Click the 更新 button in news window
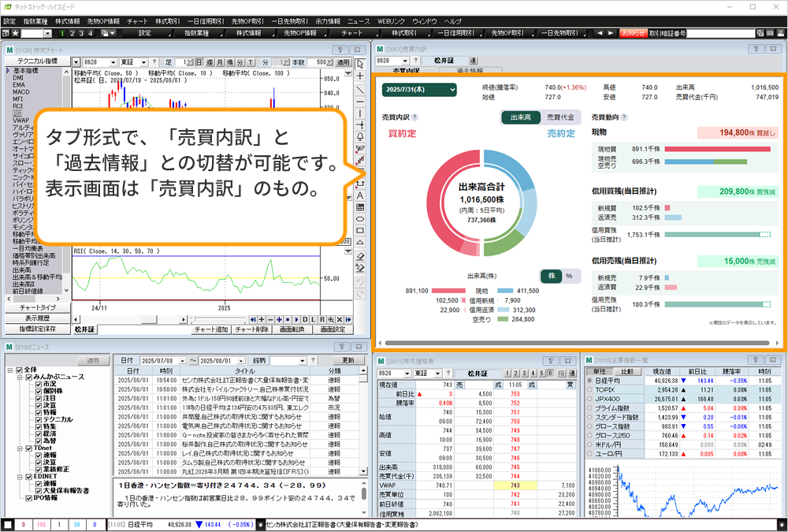 (x=348, y=360)
